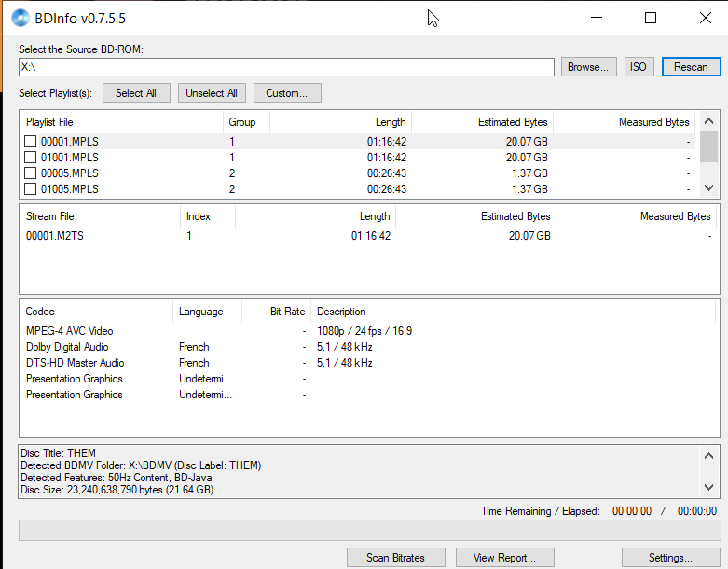Click the BDInfo disc icon in title bar
728x569 pixels.
[x=20, y=18]
